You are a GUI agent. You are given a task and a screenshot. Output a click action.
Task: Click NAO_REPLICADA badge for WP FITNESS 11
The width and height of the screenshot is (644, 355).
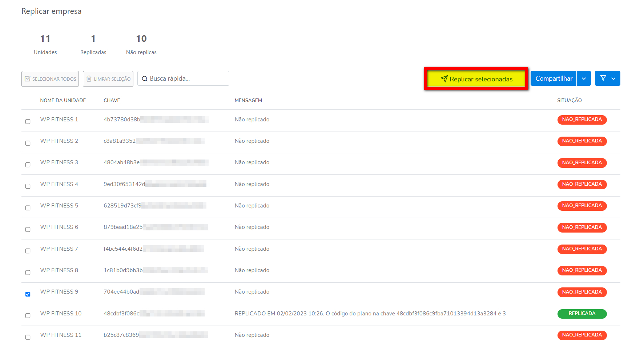(581, 335)
